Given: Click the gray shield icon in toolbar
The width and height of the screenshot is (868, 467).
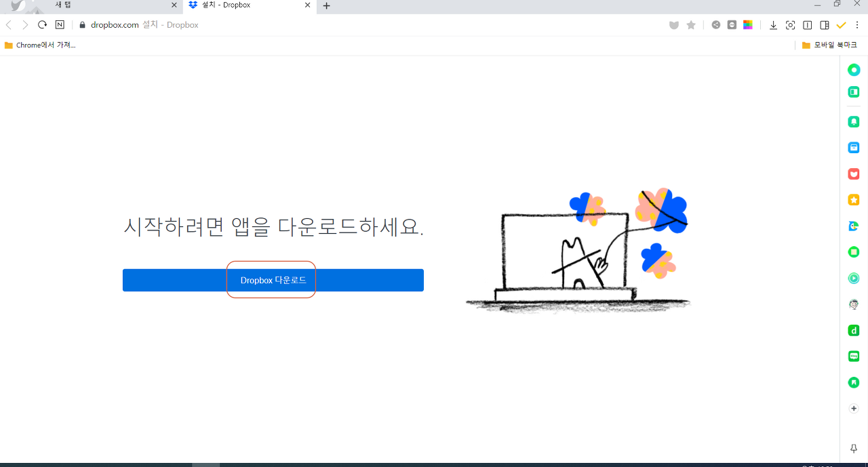Looking at the screenshot, I should (x=673, y=25).
